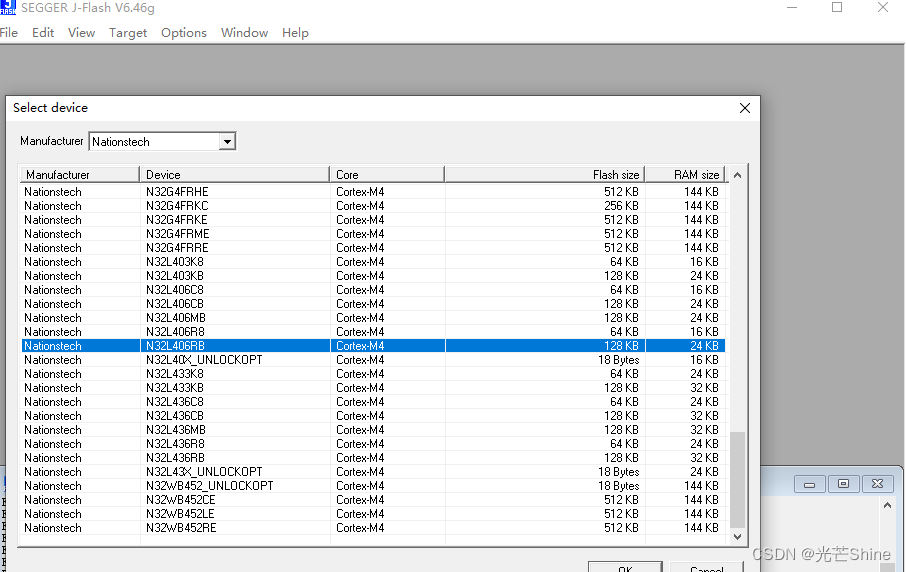
Task: Open the Target menu
Action: point(128,32)
